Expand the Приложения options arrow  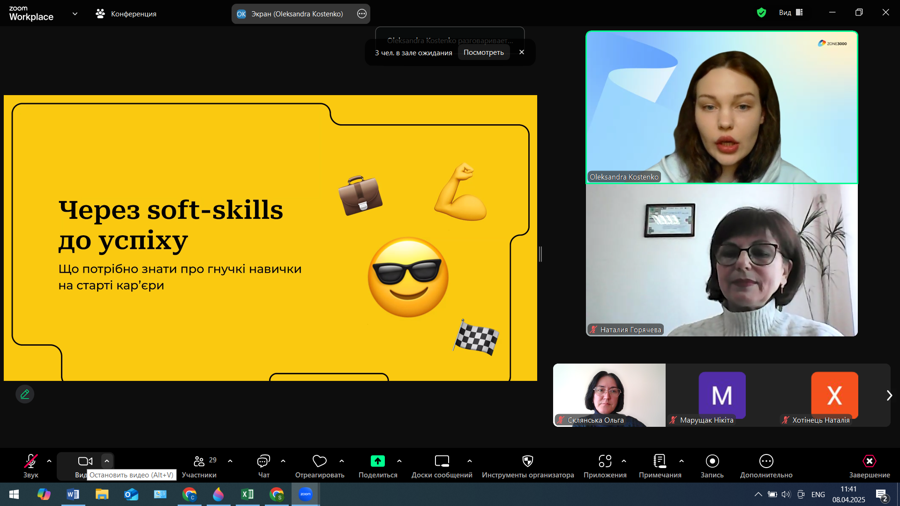click(x=624, y=461)
